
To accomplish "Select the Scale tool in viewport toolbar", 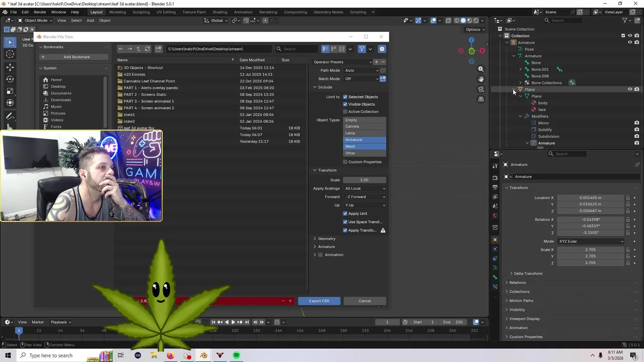I will [x=10, y=91].
